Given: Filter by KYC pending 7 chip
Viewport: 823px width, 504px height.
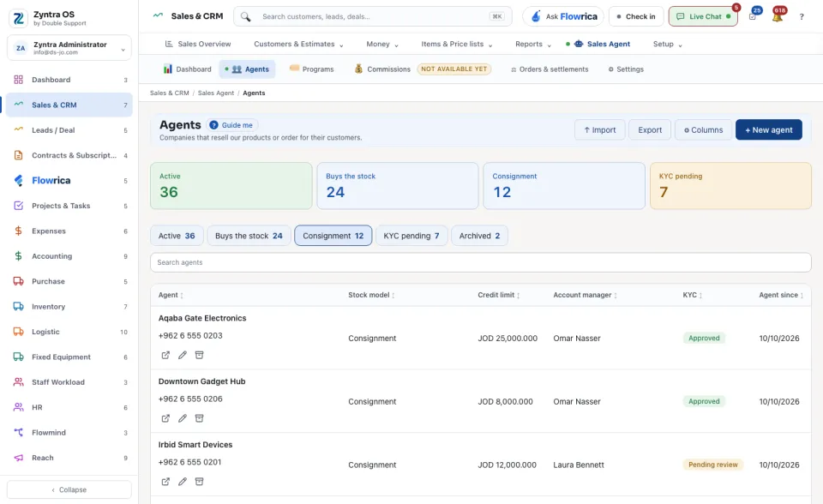Looking at the screenshot, I should click(x=411, y=236).
